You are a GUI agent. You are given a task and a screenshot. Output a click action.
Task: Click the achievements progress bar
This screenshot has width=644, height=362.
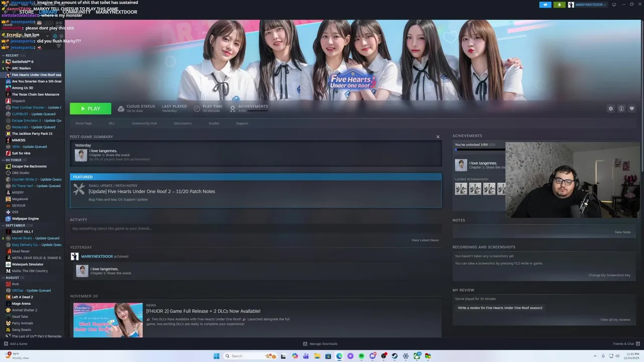479,150
